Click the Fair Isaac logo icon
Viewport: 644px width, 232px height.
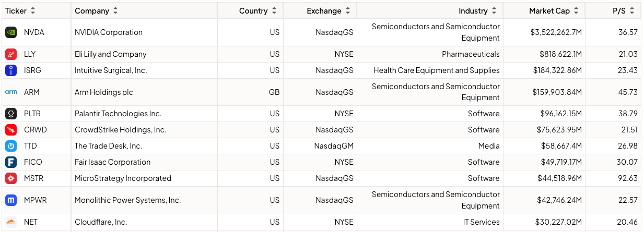click(11, 162)
